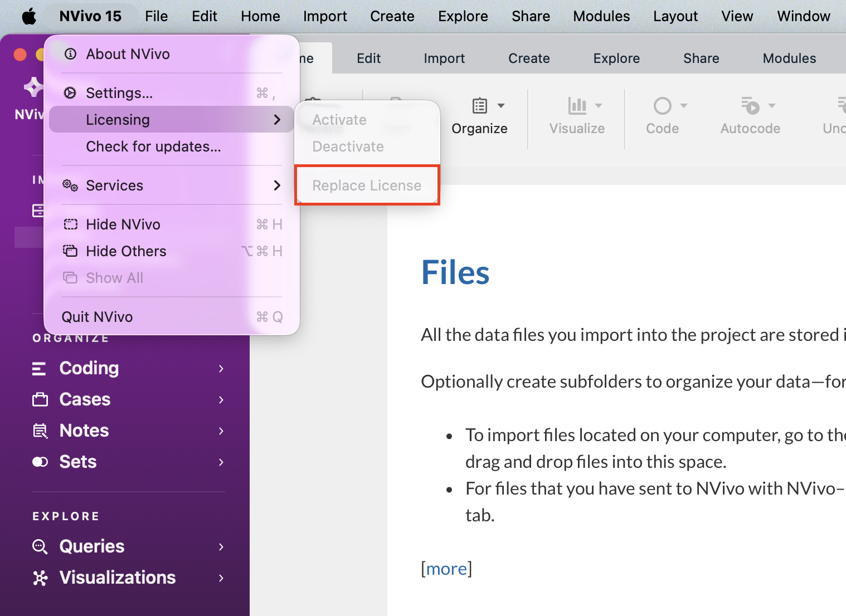Expand the Notes section chevron

[x=221, y=431]
